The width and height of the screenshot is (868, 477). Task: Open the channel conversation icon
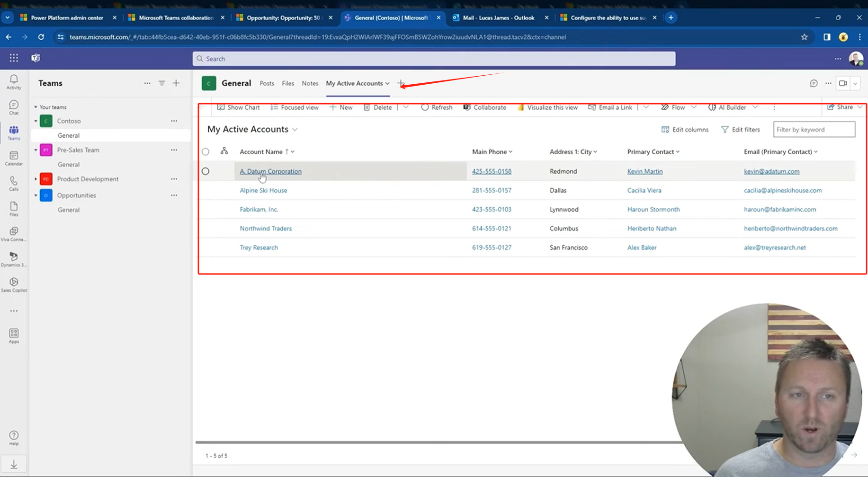pyautogui.click(x=814, y=83)
